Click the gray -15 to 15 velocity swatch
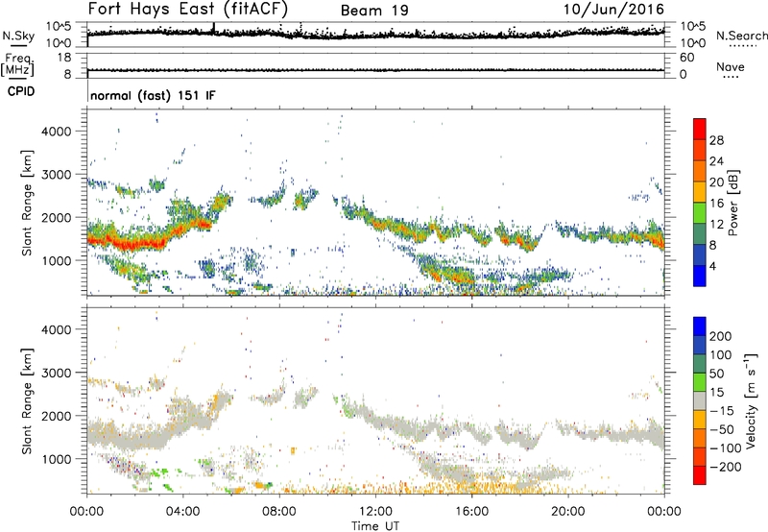The width and height of the screenshot is (768, 532). tap(700, 400)
